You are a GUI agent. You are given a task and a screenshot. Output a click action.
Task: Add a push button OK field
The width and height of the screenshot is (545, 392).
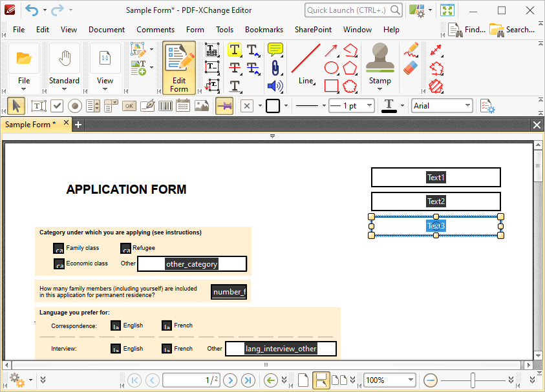[x=129, y=106]
